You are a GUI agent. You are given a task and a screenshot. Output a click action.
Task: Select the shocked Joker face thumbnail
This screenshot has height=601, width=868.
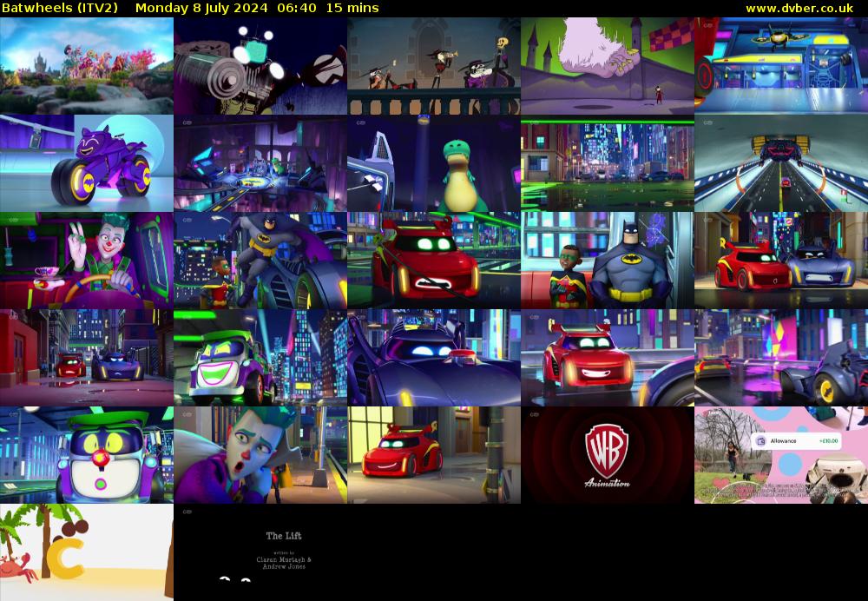click(x=260, y=455)
